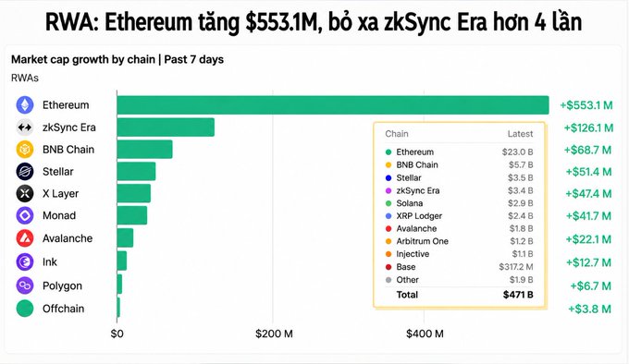
Task: Click the blue Stellar legend dot
Action: [388, 177]
